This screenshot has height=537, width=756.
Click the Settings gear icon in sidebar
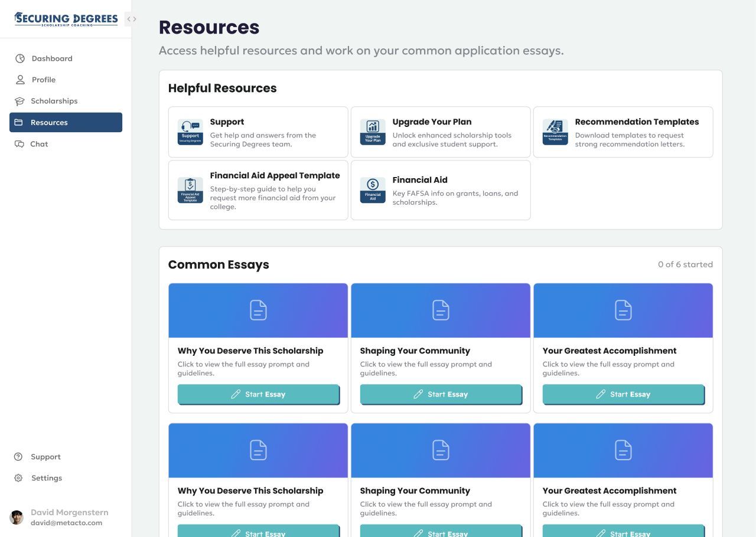(x=19, y=478)
